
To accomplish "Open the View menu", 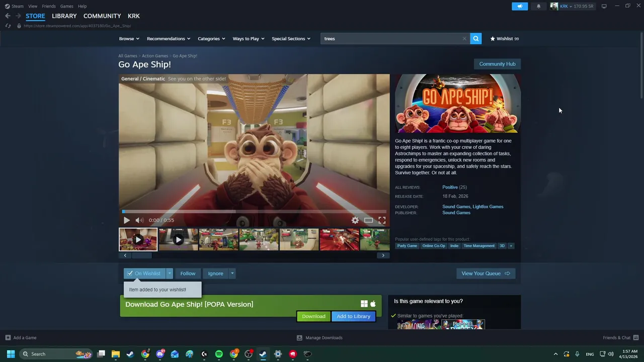I will click(x=33, y=6).
